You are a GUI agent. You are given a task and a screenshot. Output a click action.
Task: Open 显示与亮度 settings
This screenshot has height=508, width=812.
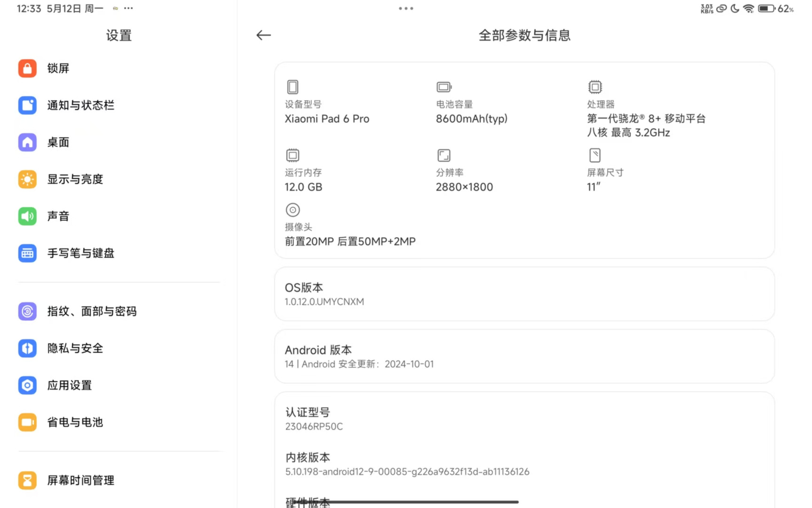(x=119, y=179)
